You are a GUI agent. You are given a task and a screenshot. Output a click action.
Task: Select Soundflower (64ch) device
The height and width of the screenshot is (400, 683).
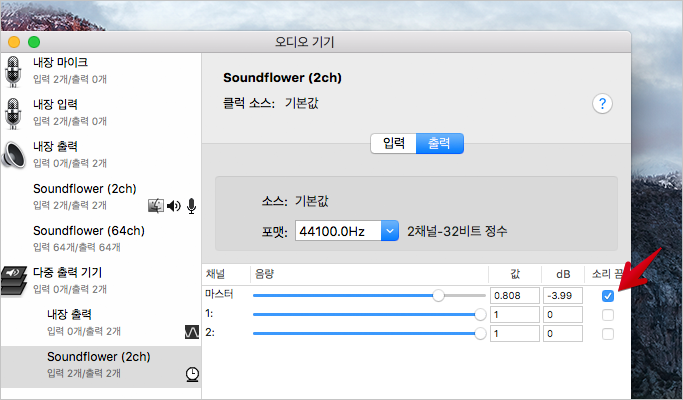click(101, 239)
